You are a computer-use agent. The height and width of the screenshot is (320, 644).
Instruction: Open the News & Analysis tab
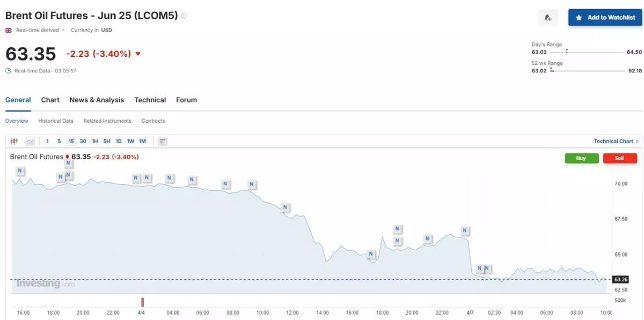click(x=97, y=100)
